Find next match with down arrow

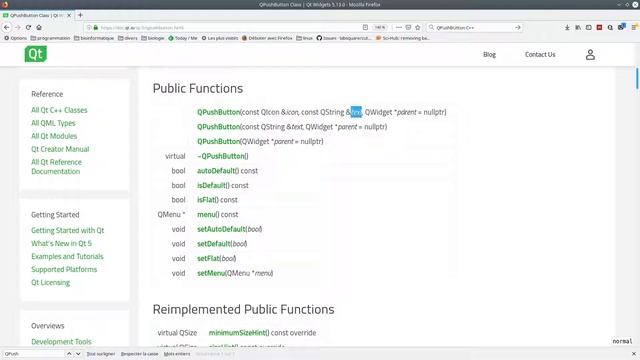tap(78, 354)
